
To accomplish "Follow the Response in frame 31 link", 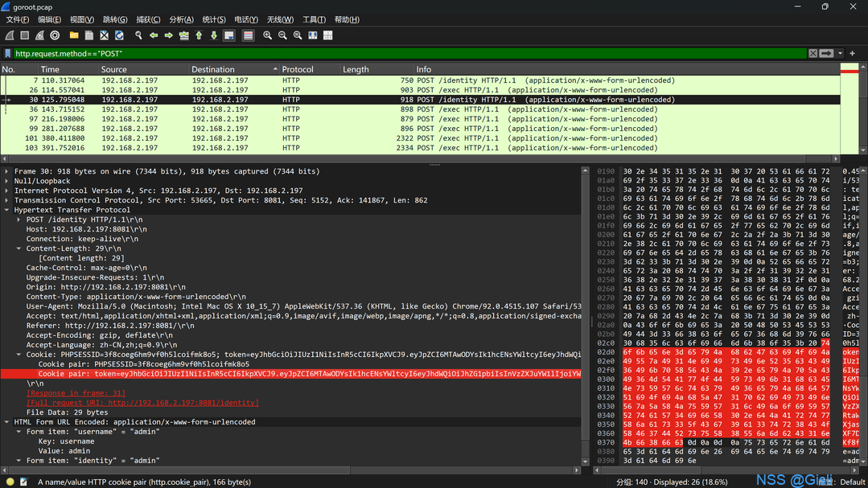I will pos(76,393).
